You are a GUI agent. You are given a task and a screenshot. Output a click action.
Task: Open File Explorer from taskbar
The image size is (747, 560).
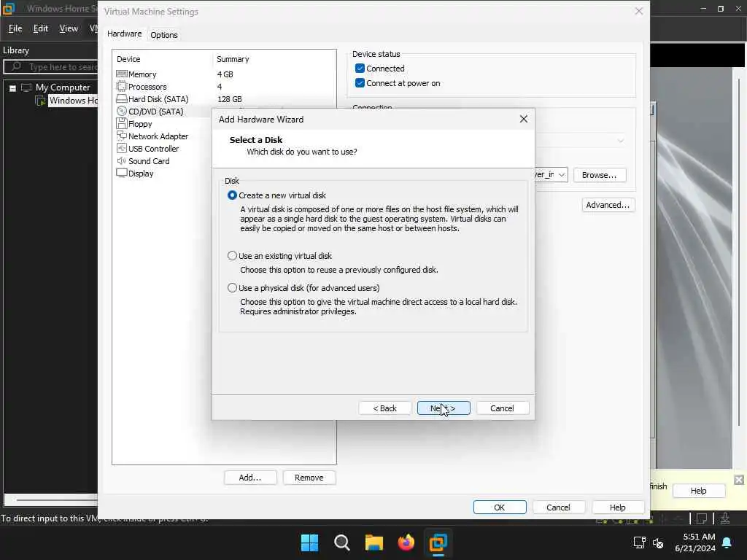374,542
